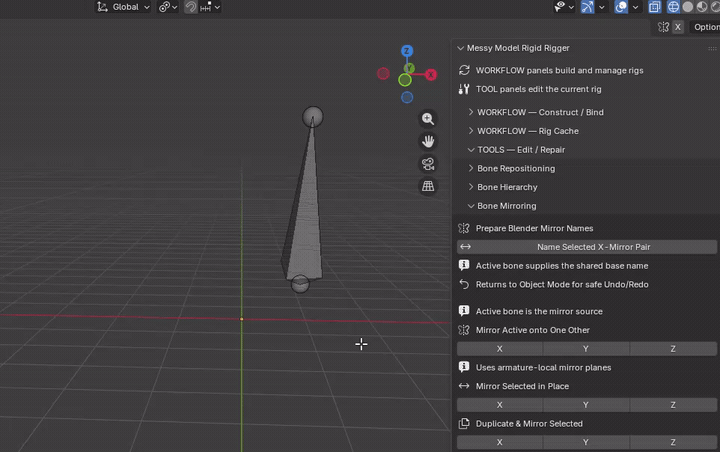Open the Global transform orientation dropdown
Image resolution: width=720 pixels, height=452 pixels.
click(123, 7)
